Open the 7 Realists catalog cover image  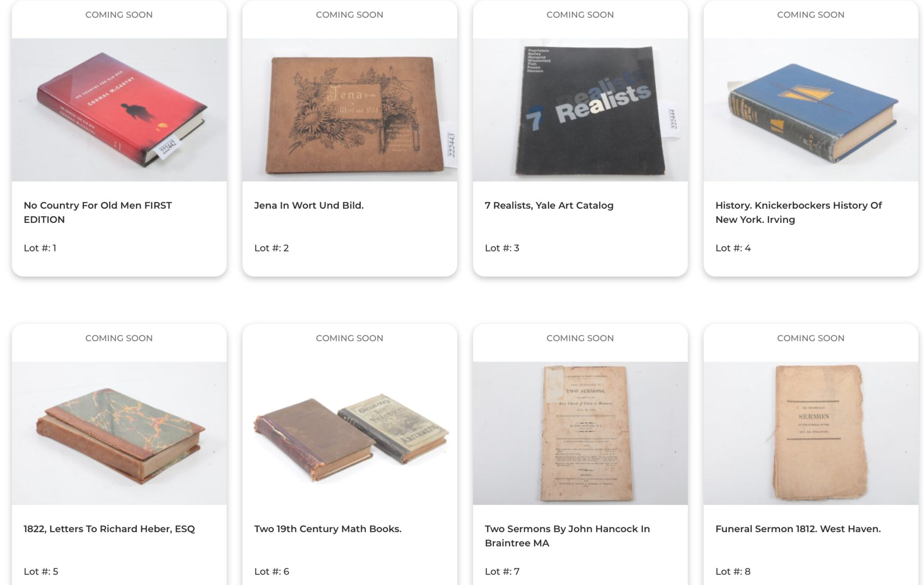click(580, 110)
